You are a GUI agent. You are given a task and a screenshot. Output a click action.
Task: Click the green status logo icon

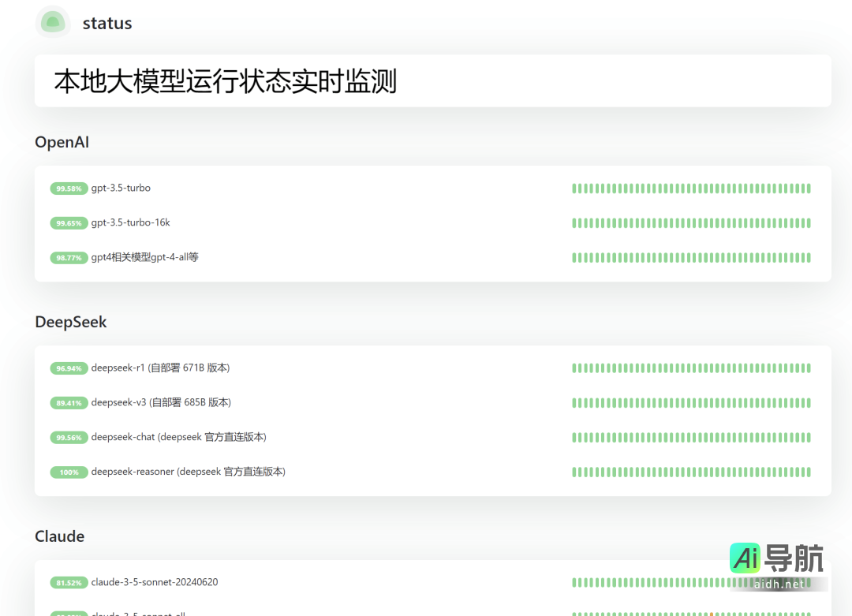pos(53,22)
